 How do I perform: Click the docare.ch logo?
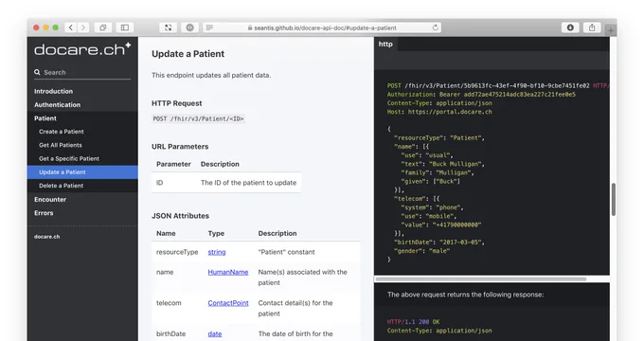coord(82,49)
